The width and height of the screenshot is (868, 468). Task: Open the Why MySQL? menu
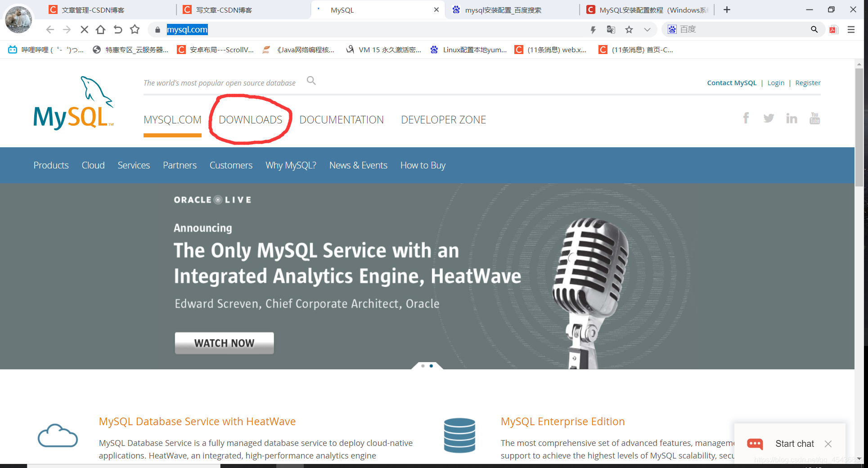(x=291, y=165)
